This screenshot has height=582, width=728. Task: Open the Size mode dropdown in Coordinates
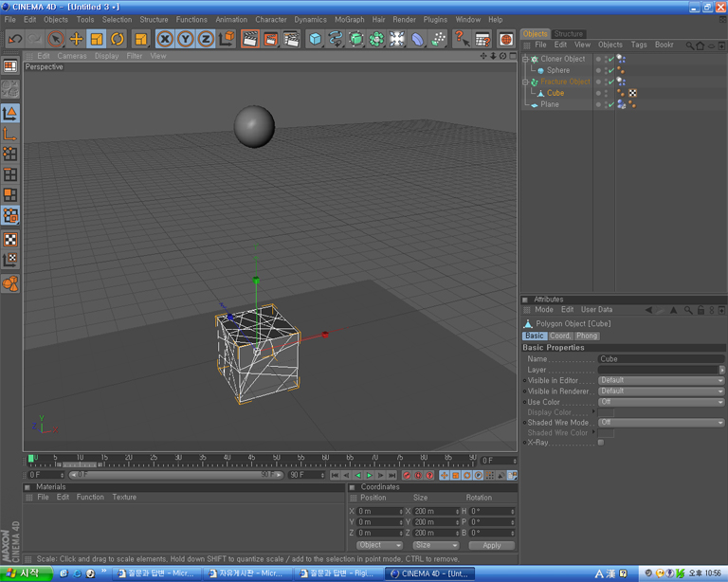435,545
